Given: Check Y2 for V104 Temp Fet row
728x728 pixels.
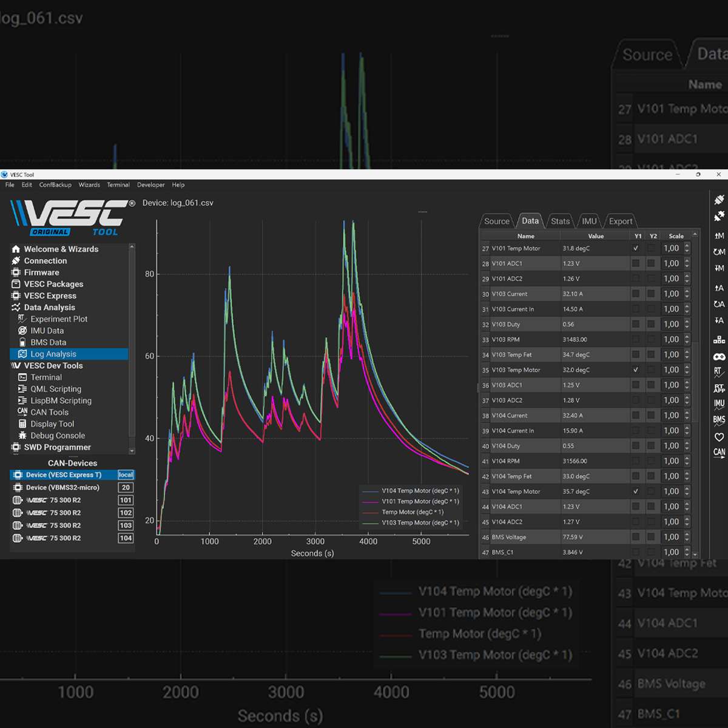Looking at the screenshot, I should click(652, 476).
